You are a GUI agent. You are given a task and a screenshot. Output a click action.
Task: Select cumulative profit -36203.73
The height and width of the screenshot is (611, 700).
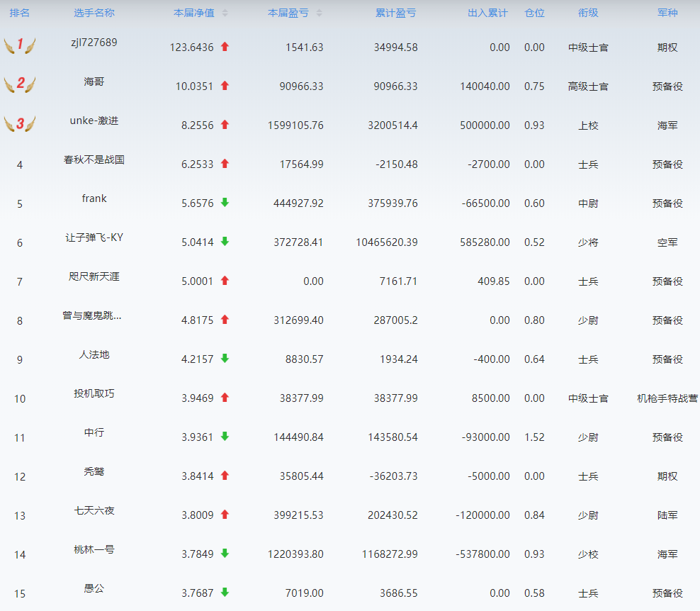(394, 476)
